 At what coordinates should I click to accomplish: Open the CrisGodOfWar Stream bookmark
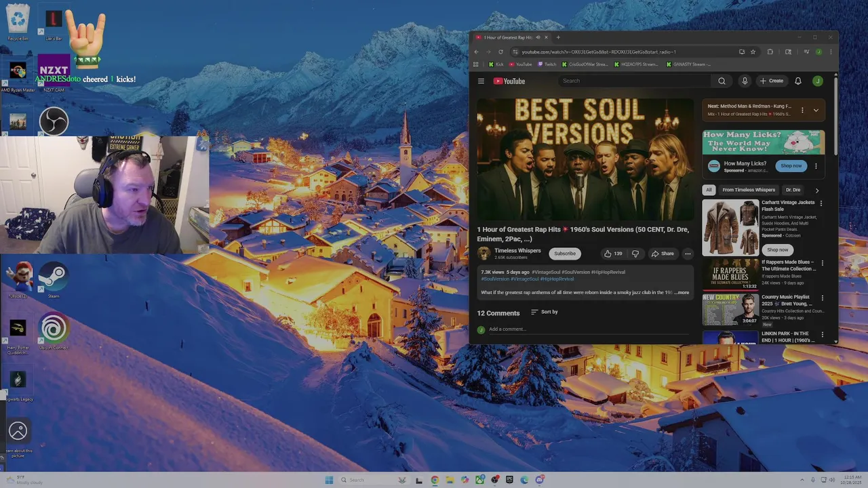(x=585, y=64)
